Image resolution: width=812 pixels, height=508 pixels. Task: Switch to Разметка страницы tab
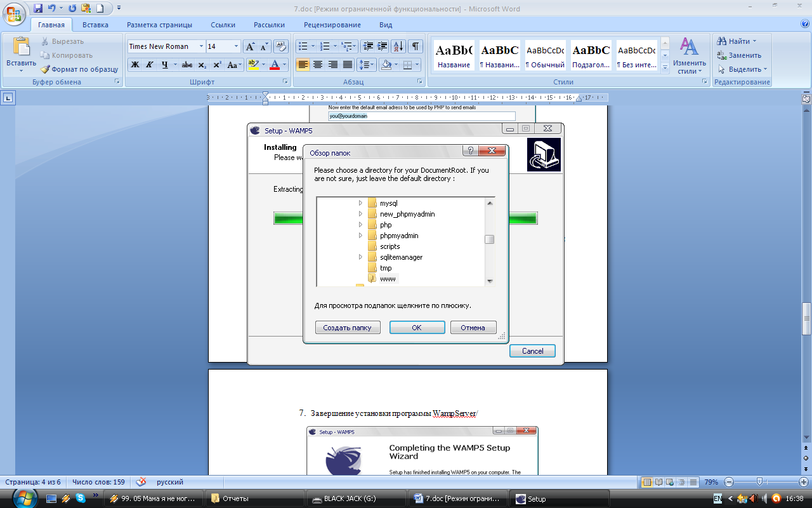coord(159,25)
